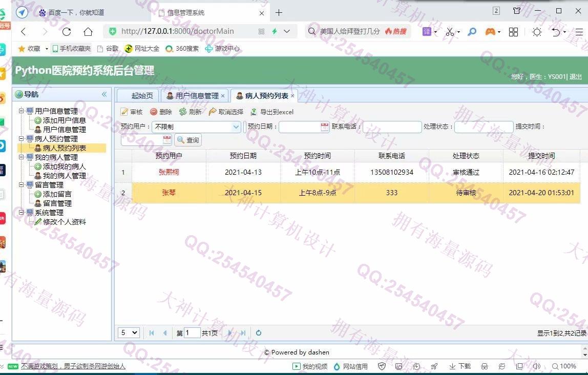Click the 查询 search button
Screen dimensions: 588x375
tap(188, 140)
